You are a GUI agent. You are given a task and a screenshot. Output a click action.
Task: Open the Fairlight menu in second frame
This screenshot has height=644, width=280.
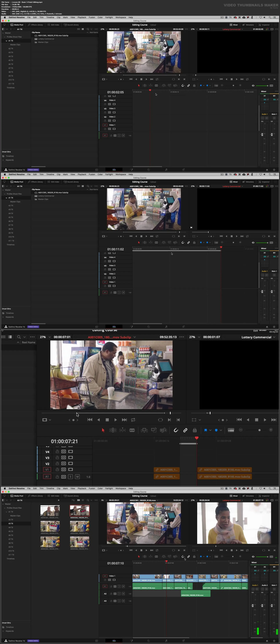[x=109, y=174]
